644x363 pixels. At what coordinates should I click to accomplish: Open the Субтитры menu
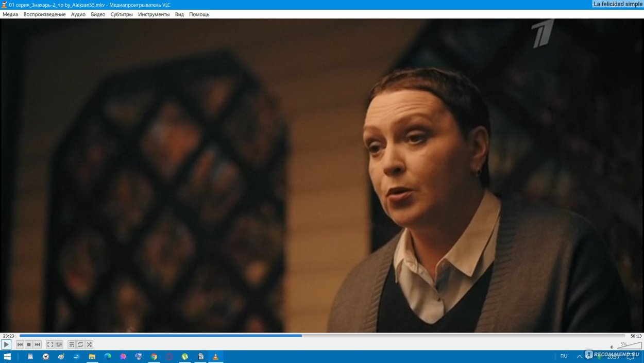pyautogui.click(x=122, y=14)
